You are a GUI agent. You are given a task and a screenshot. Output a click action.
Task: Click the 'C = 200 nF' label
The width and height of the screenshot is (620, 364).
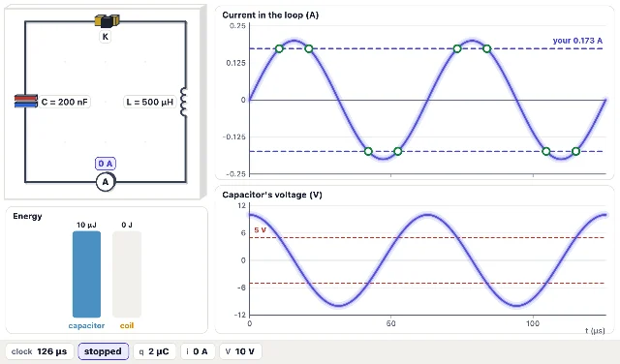pyautogui.click(x=65, y=102)
